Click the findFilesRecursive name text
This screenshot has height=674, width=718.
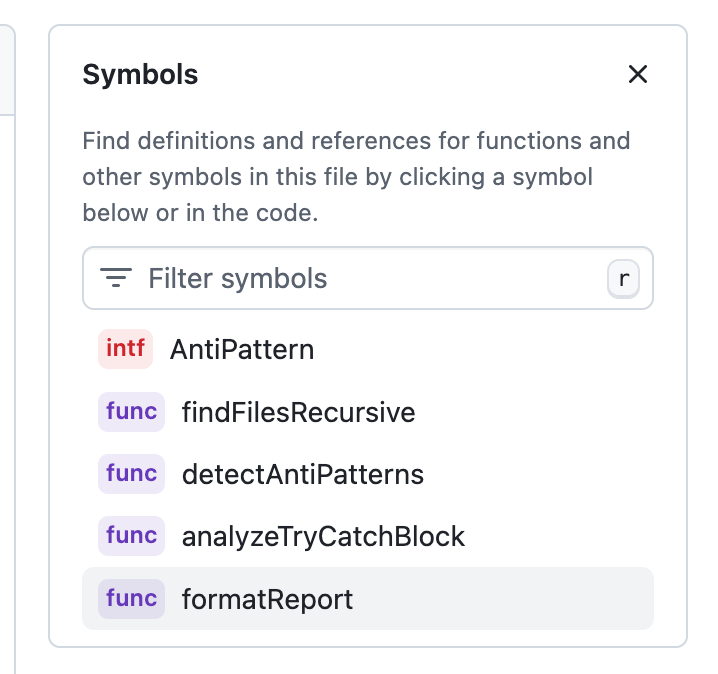[x=299, y=412]
